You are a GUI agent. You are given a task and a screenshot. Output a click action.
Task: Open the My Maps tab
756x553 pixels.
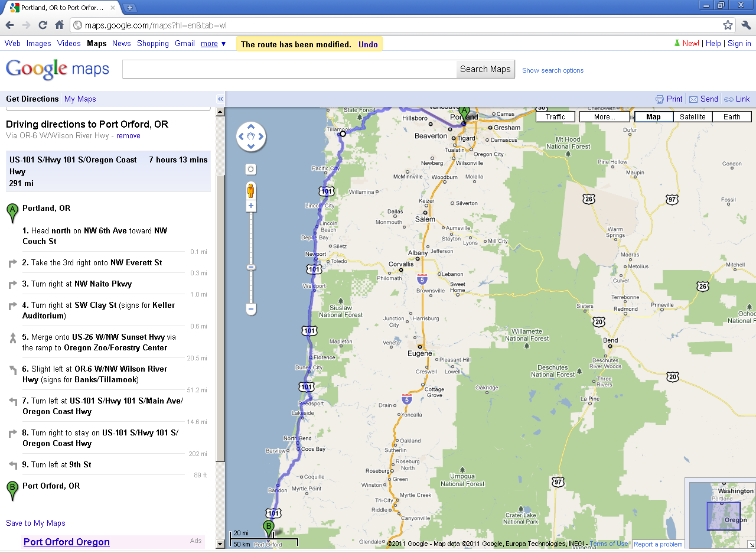(80, 99)
